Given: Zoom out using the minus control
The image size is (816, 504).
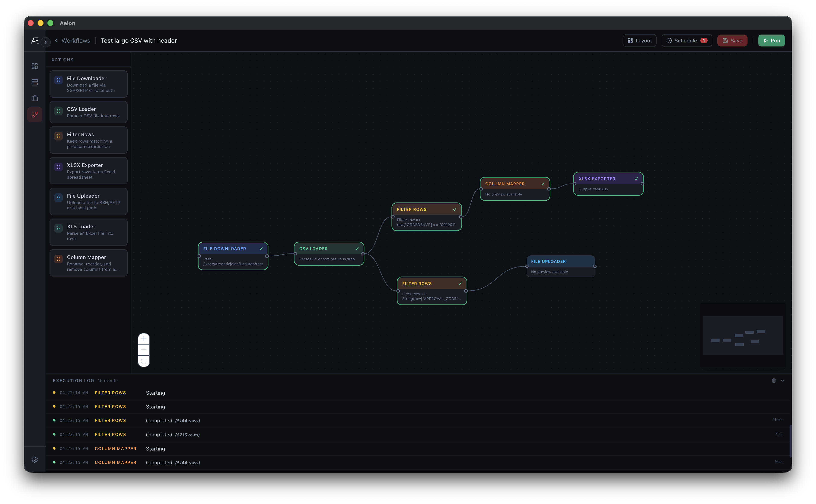Looking at the screenshot, I should 144,350.
